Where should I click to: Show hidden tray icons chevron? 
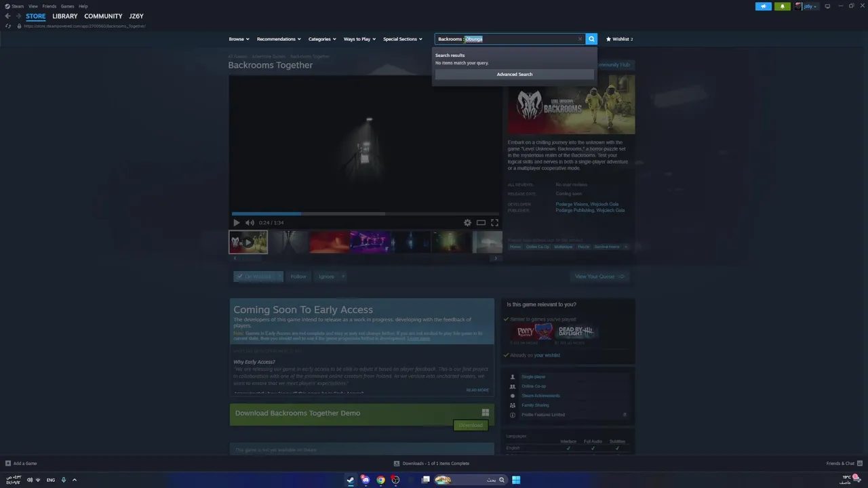(x=75, y=480)
